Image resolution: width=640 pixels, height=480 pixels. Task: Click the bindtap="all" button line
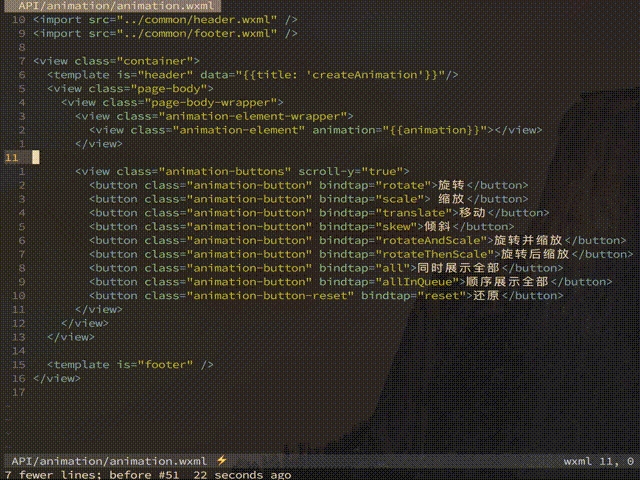coord(326,268)
